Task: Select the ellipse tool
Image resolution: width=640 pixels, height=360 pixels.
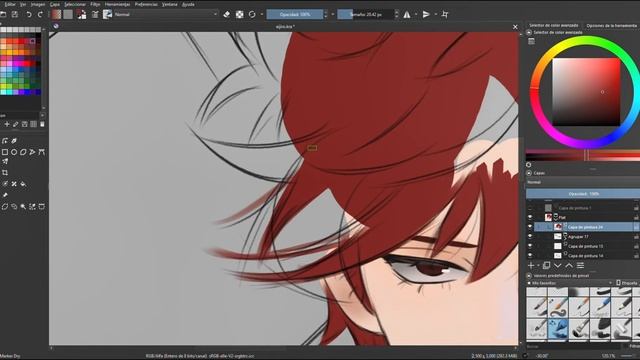Action: tap(14, 152)
